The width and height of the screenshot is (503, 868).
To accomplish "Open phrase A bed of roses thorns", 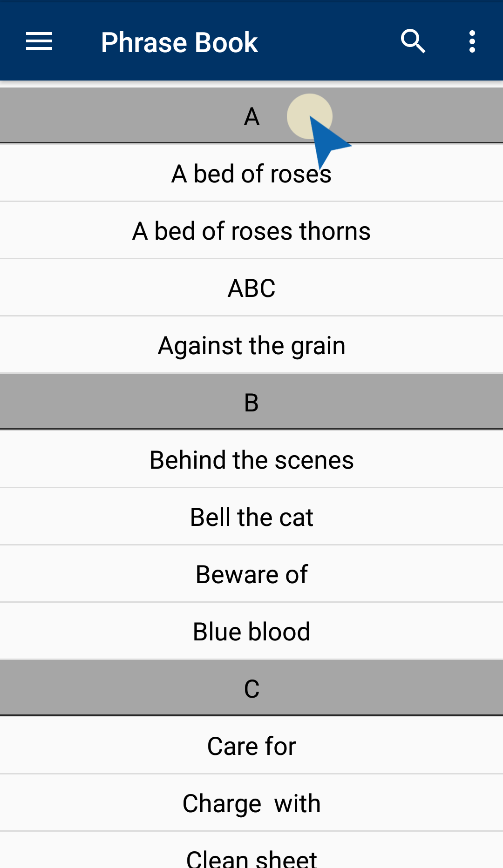I will tap(251, 230).
